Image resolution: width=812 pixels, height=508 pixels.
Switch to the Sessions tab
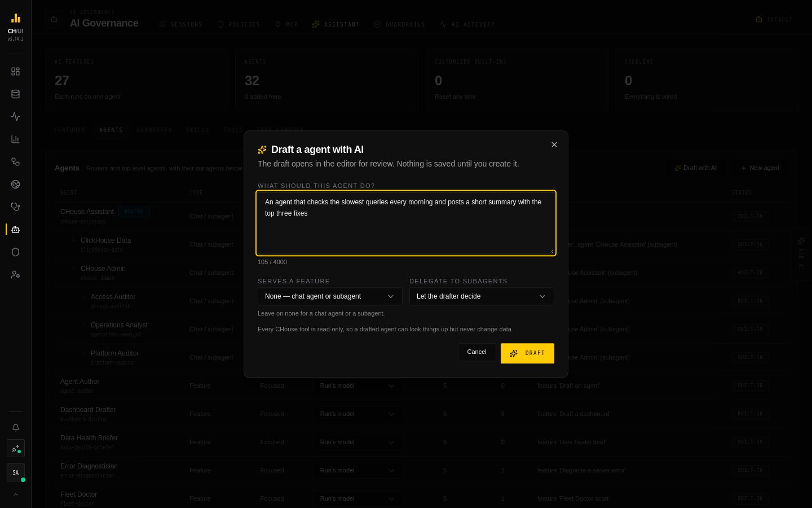[180, 24]
